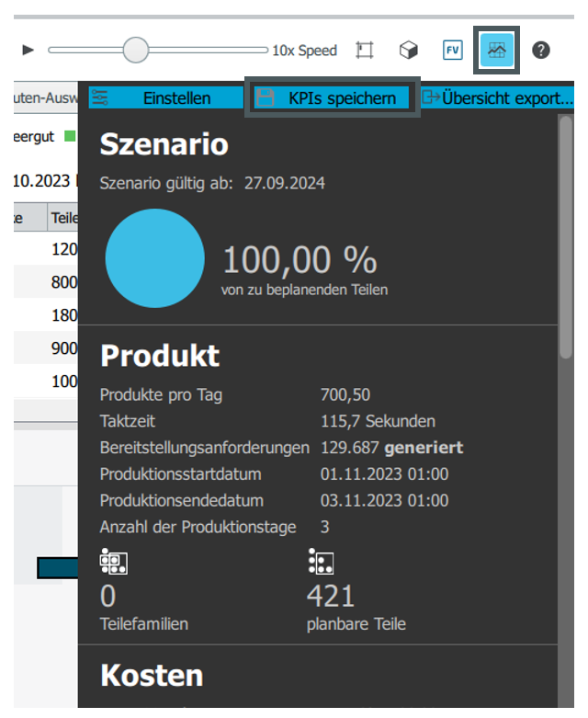
Task: Click the planbare Teile icon
Action: (x=320, y=563)
